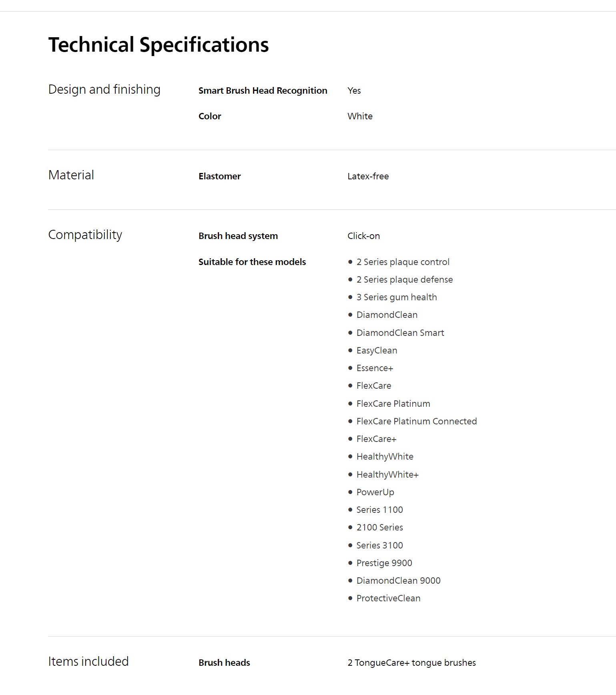
Task: Click the 2 Series plaque control item
Action: (403, 262)
